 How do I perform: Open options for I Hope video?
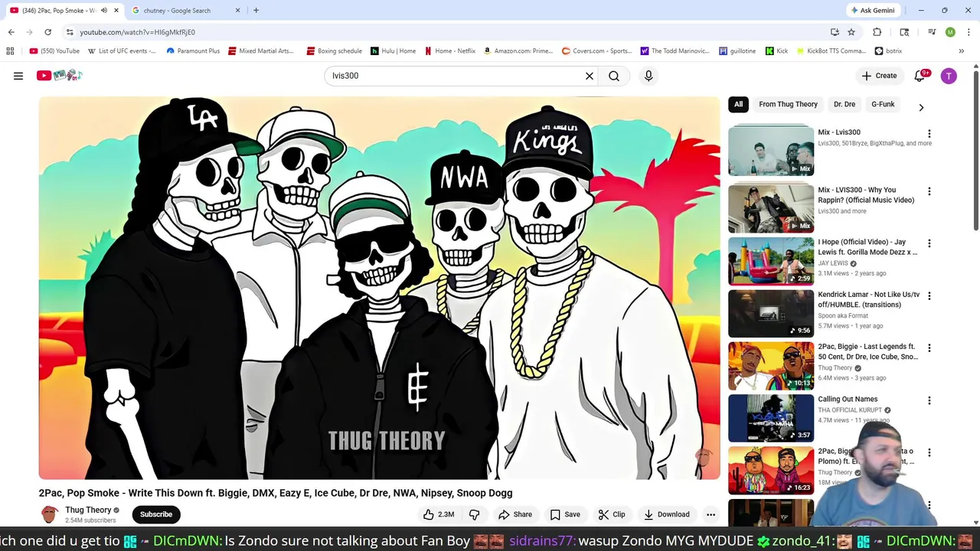tap(929, 243)
